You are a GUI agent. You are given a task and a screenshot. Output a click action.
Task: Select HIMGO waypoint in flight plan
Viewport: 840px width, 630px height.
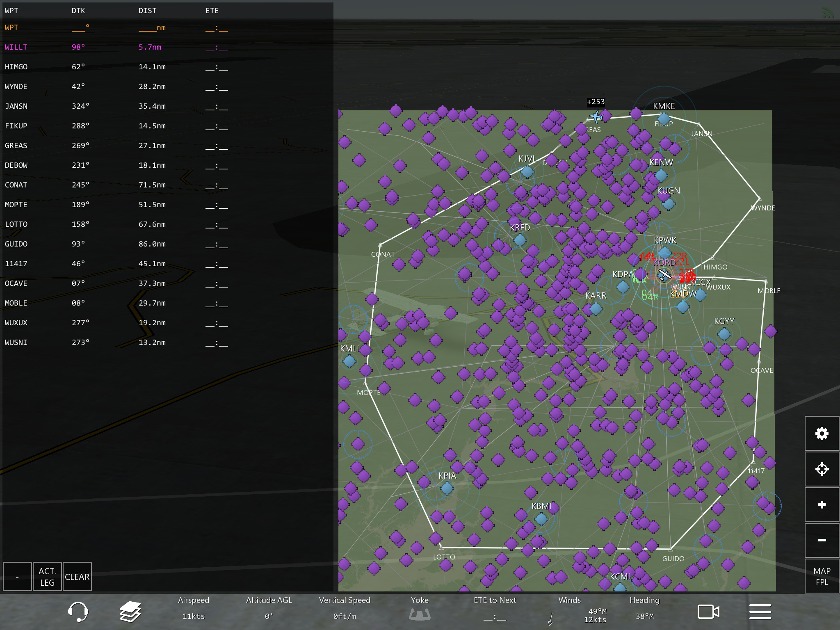16,67
